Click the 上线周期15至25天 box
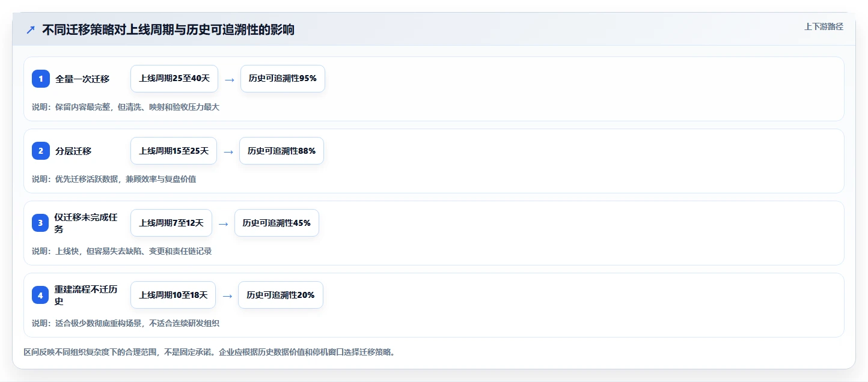Screen dimensions: 868x382 (x=174, y=151)
